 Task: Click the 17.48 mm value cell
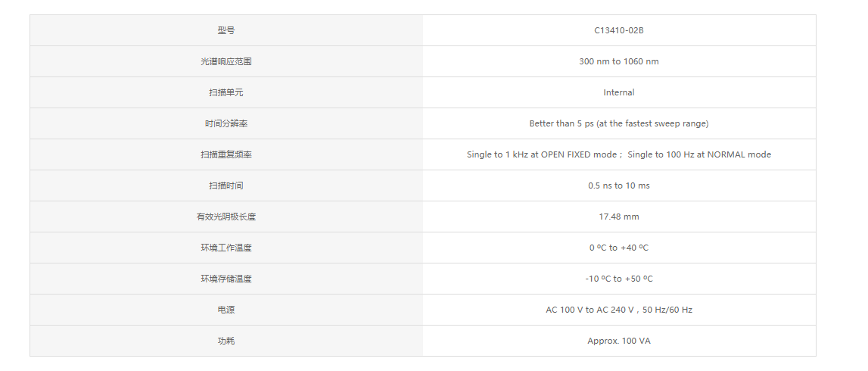coord(619,217)
